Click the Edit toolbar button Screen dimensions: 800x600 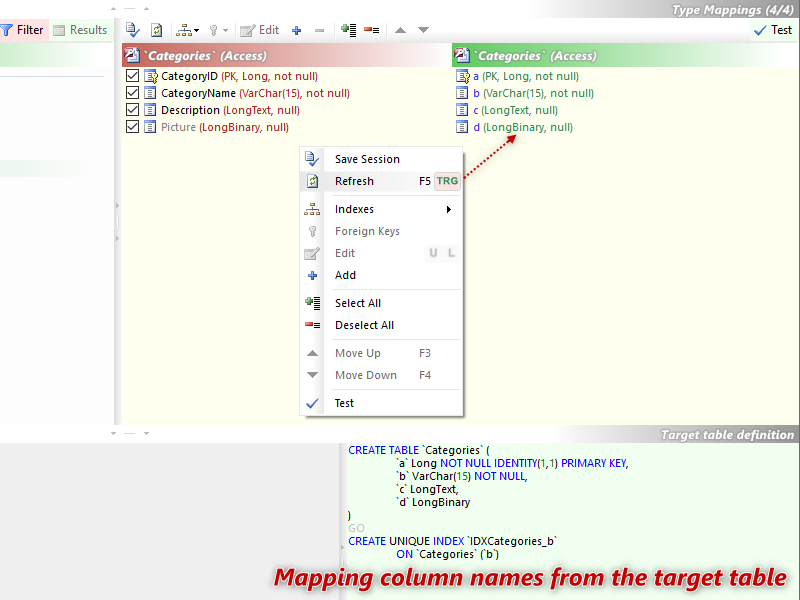point(260,31)
